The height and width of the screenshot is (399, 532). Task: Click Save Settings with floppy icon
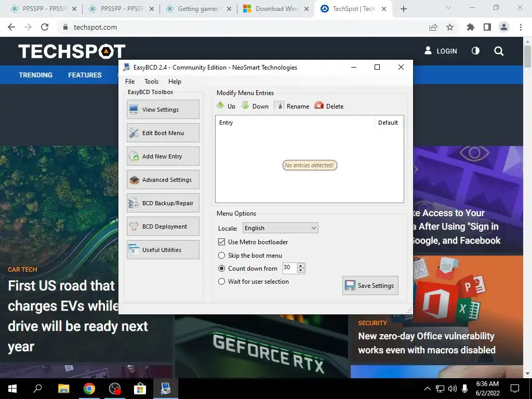click(370, 285)
